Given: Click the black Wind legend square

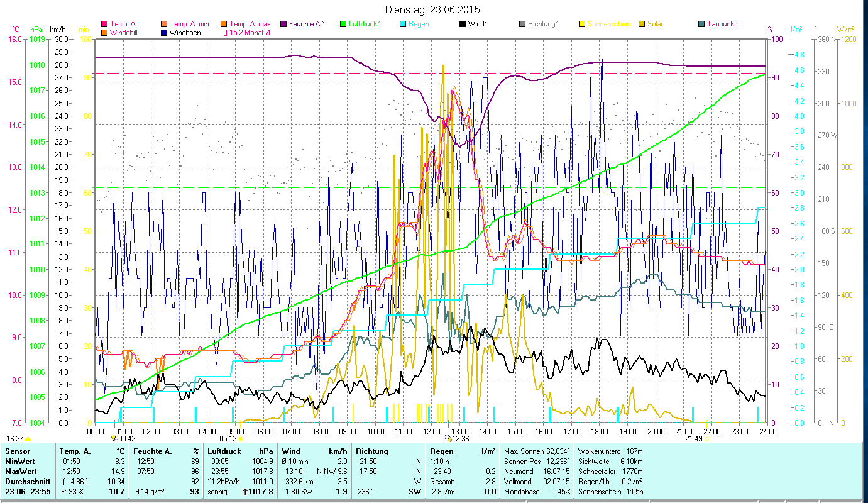Looking at the screenshot, I should coord(463,24).
